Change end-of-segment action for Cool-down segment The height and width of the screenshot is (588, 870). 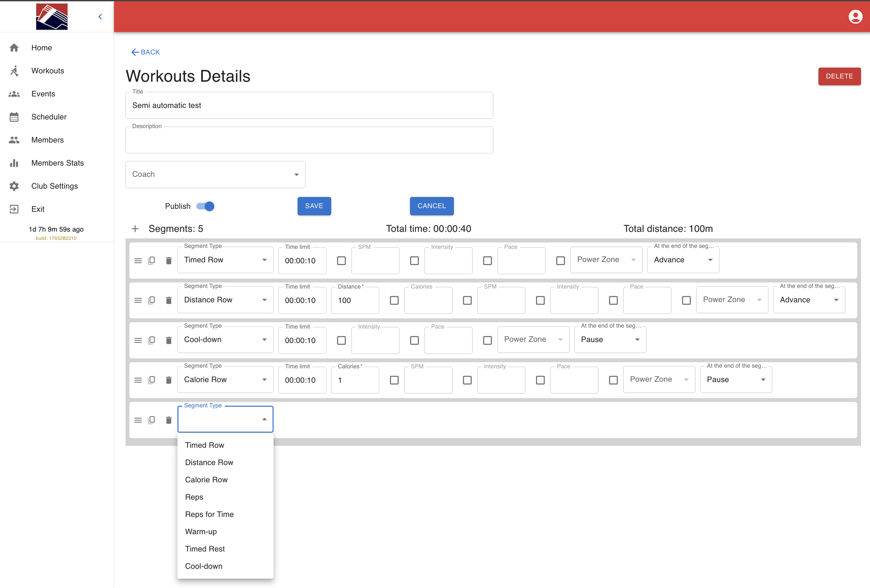coord(610,340)
